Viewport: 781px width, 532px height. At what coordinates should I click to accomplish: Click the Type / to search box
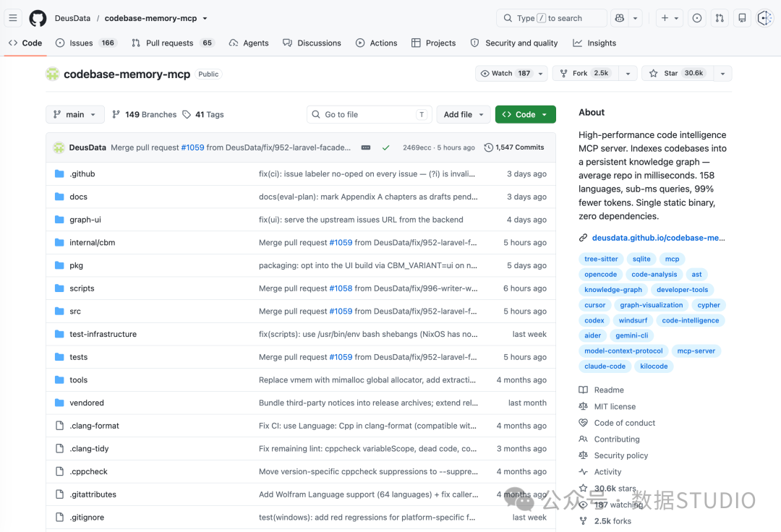(551, 18)
